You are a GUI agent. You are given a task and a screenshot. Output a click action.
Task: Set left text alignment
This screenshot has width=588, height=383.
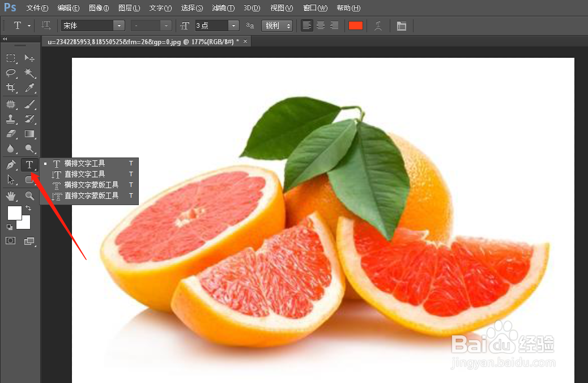click(307, 25)
